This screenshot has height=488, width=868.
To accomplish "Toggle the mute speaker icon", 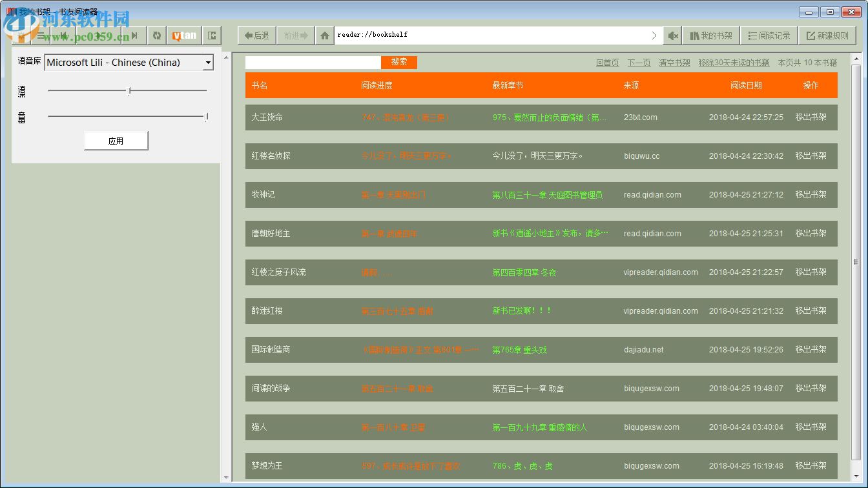I will pos(673,36).
